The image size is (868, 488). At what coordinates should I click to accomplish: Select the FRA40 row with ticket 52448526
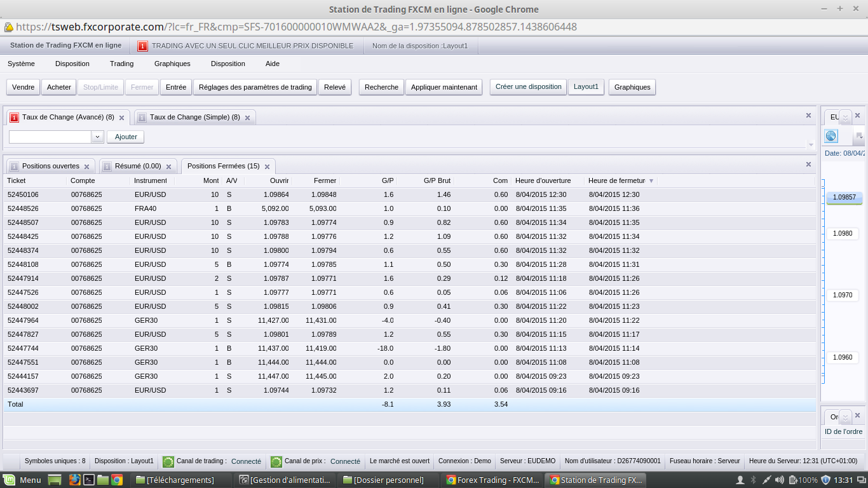click(x=191, y=208)
